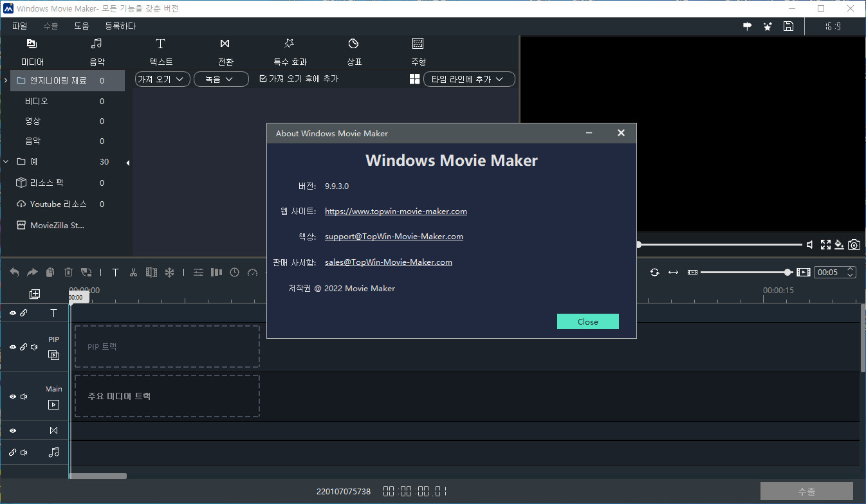Click the copy icon in timeline toolbar
This screenshot has width=866, height=504.
pyautogui.click(x=50, y=273)
